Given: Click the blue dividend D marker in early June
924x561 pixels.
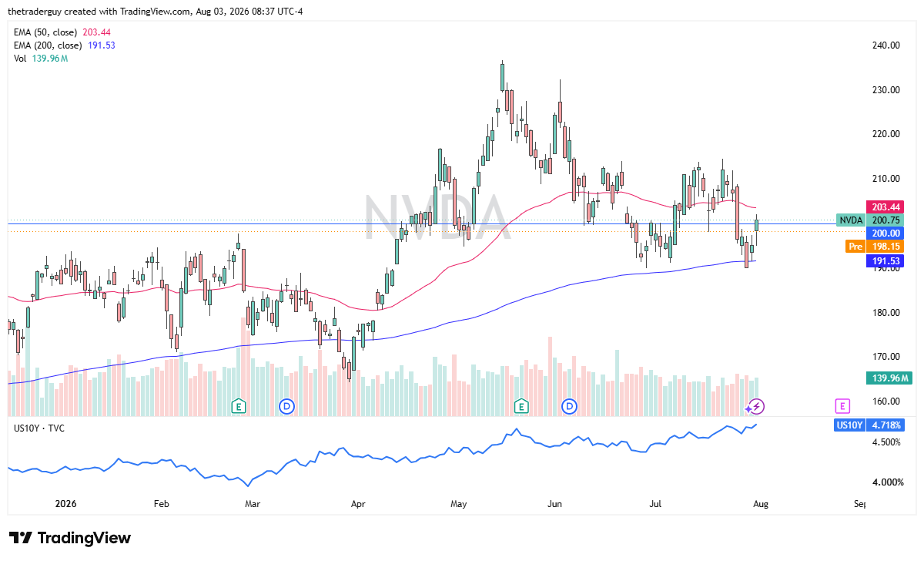Looking at the screenshot, I should pos(570,405).
